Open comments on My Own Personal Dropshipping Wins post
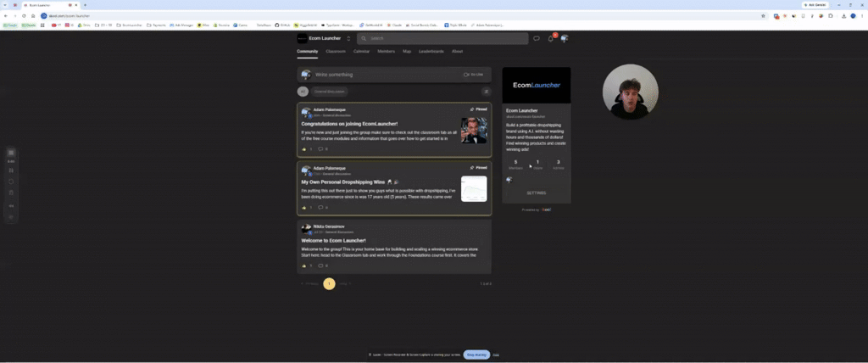Screen dimensions: 868x363 point(320,207)
